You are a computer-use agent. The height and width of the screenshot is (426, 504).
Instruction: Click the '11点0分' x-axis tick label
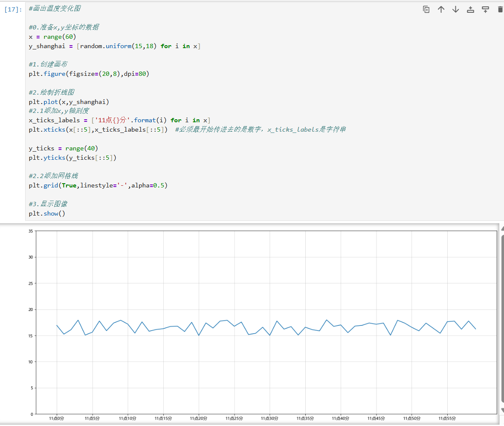click(57, 418)
